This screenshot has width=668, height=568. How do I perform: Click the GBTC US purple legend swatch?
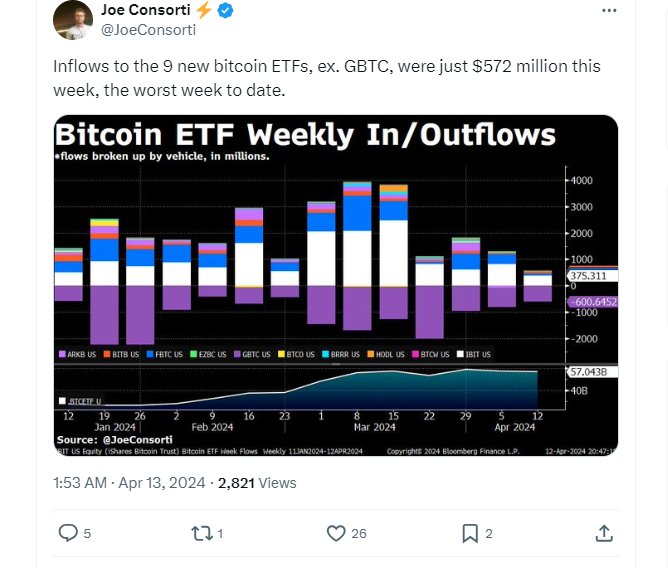[237, 354]
